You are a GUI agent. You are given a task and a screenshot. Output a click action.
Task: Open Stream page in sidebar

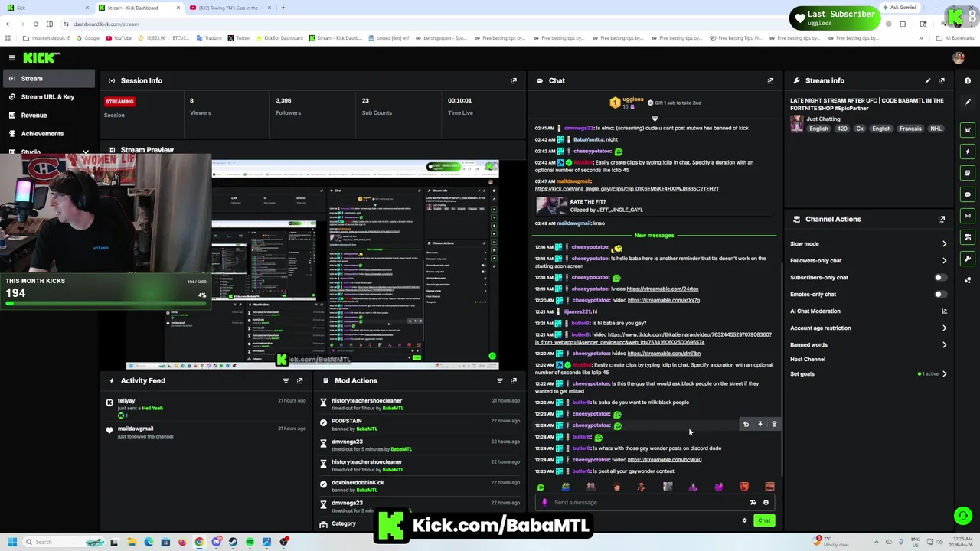coord(47,79)
